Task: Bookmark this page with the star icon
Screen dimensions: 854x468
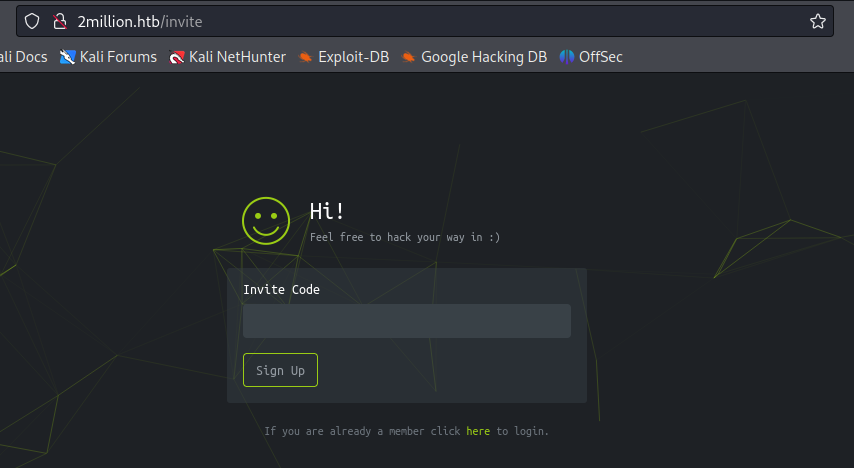Action: click(x=818, y=21)
